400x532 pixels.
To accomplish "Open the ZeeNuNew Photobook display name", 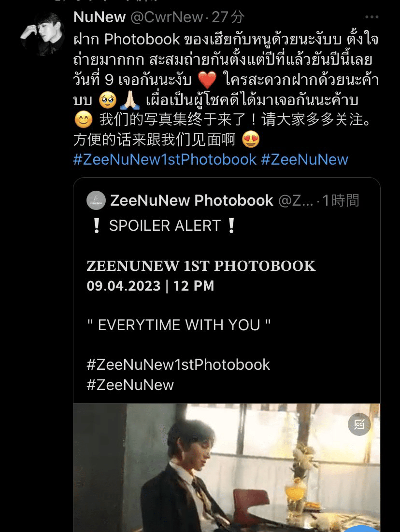I will pyautogui.click(x=191, y=200).
